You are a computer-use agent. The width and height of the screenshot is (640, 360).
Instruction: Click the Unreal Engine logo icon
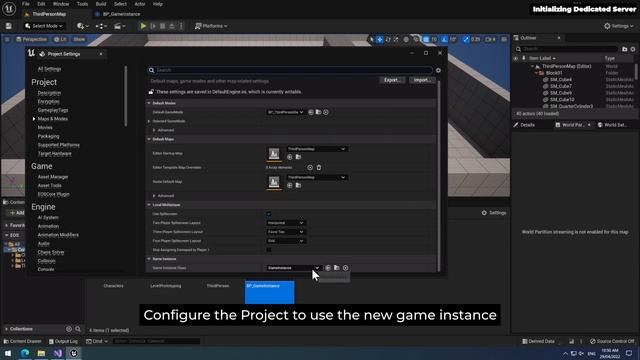click(9, 8)
